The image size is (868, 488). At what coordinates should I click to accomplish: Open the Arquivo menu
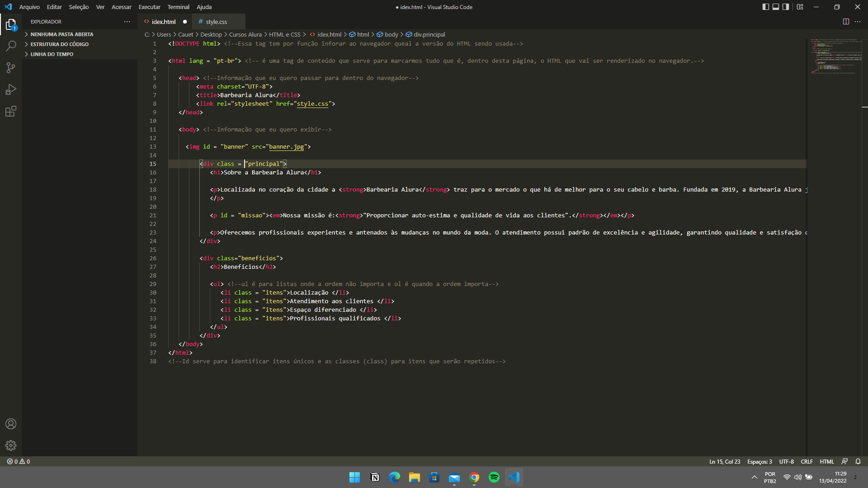pos(29,7)
